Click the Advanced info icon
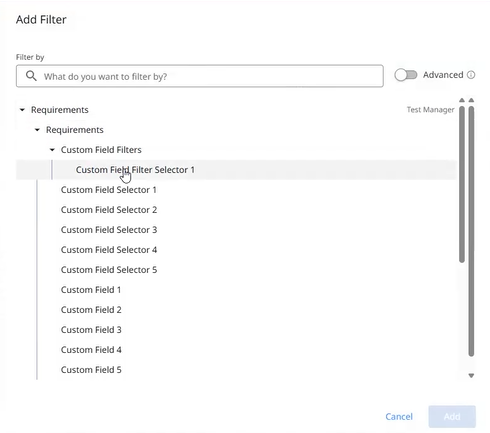 (471, 75)
